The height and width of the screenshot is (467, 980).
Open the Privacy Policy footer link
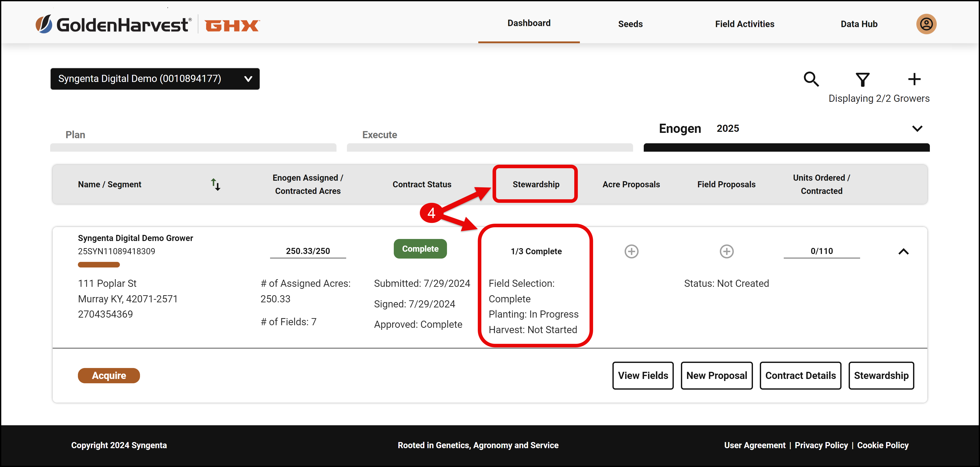821,445
